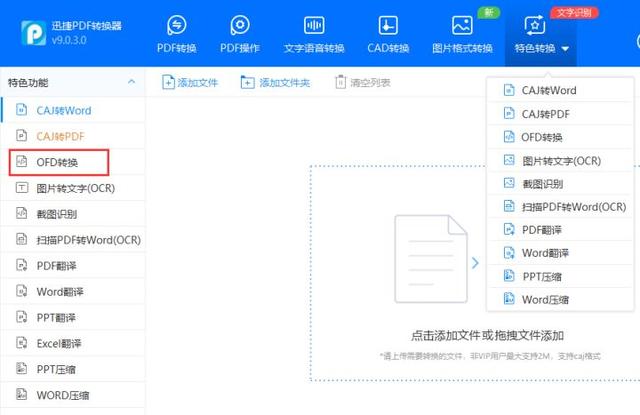Click the sidebar PPT压缩 icon
640x415 pixels.
click(21, 368)
